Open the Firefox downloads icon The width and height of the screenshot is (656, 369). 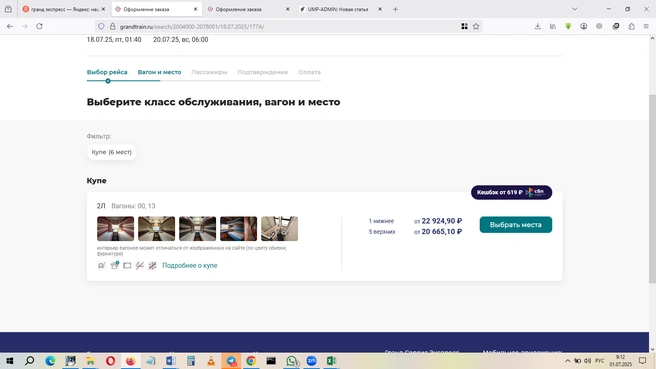click(x=538, y=26)
